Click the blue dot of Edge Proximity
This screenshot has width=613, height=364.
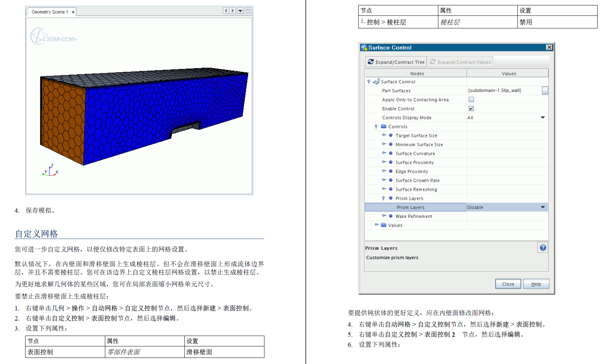tap(391, 171)
